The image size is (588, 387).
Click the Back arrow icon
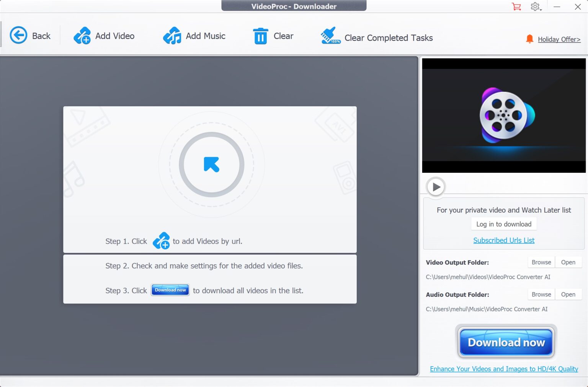pyautogui.click(x=18, y=35)
